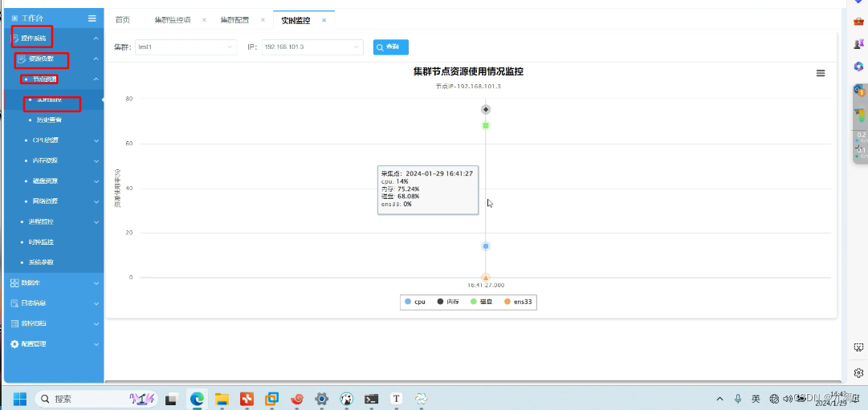The height and width of the screenshot is (410, 868).
Task: Toggle 内存 series in chart legend
Action: click(x=448, y=302)
